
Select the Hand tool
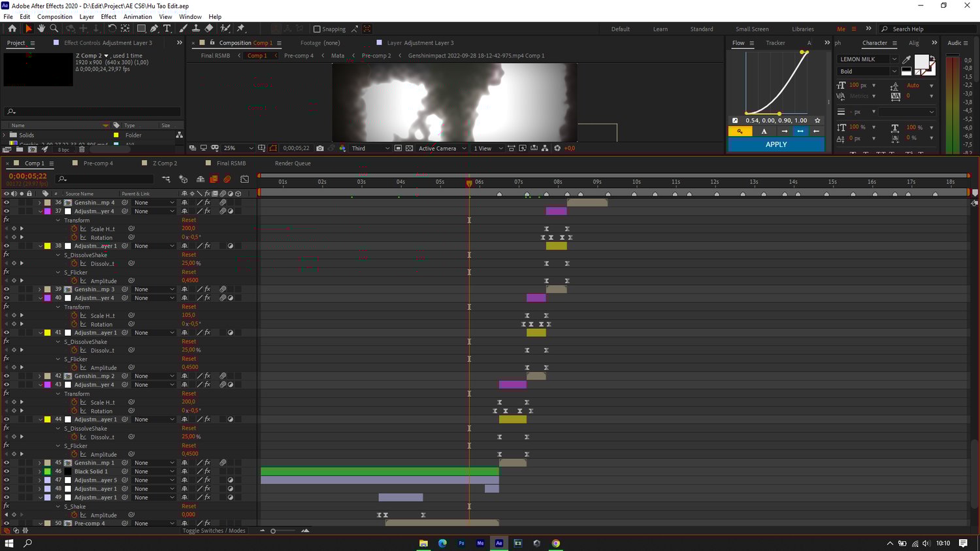pos(41,29)
